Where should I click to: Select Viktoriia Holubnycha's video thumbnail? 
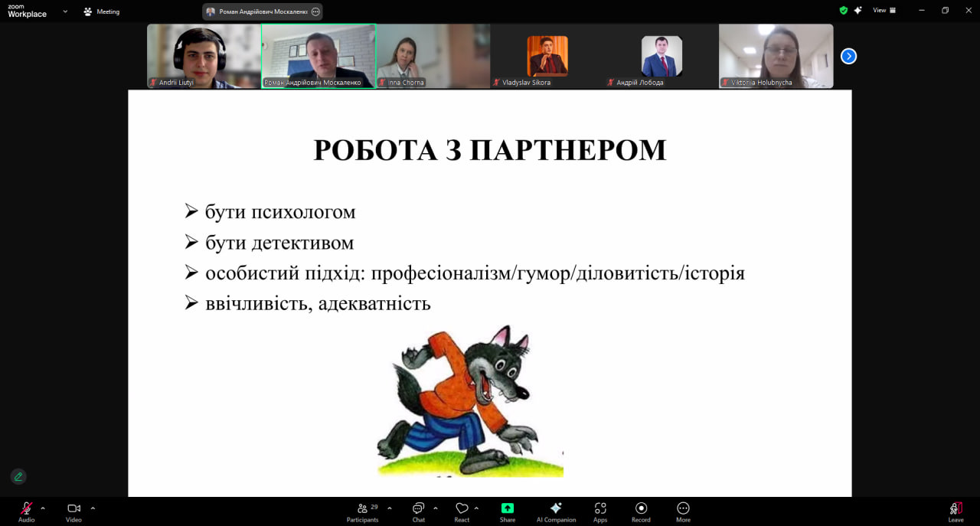(776, 56)
